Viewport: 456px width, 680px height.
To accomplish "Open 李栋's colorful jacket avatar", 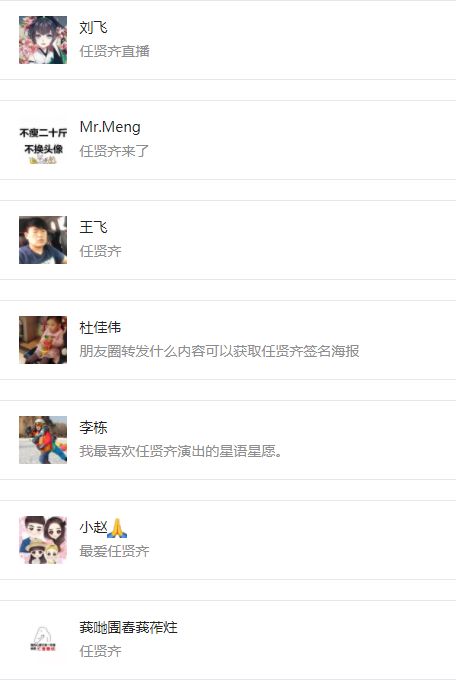I will click(43, 440).
